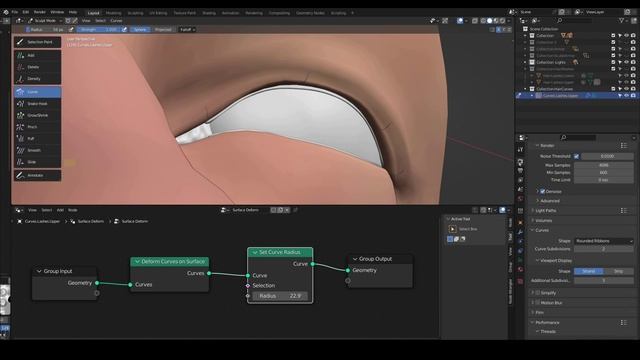Open the Edit menu
Screen dimensions: 640x360
26,12
